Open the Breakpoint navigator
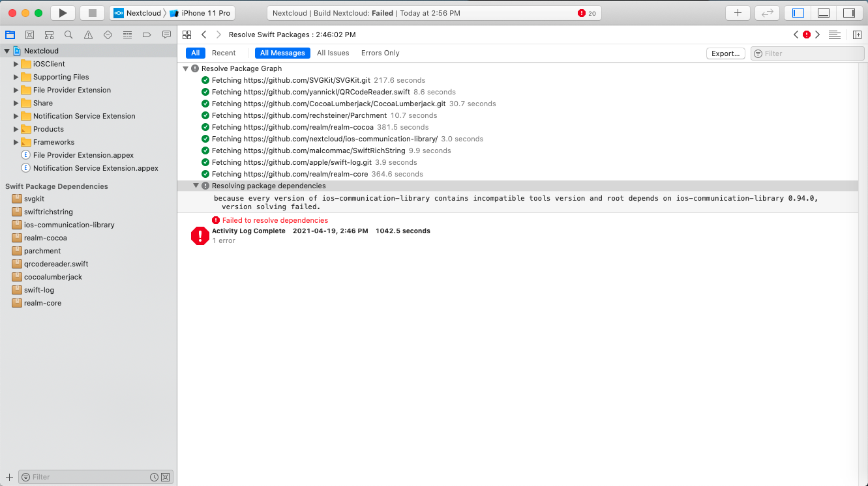Viewport: 868px width, 486px height. pyautogui.click(x=147, y=35)
